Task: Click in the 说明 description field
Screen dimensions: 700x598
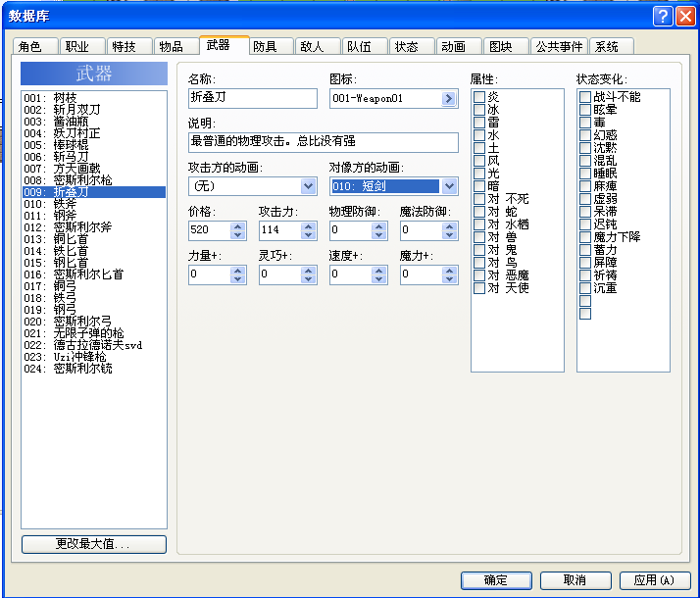Action: (x=324, y=142)
